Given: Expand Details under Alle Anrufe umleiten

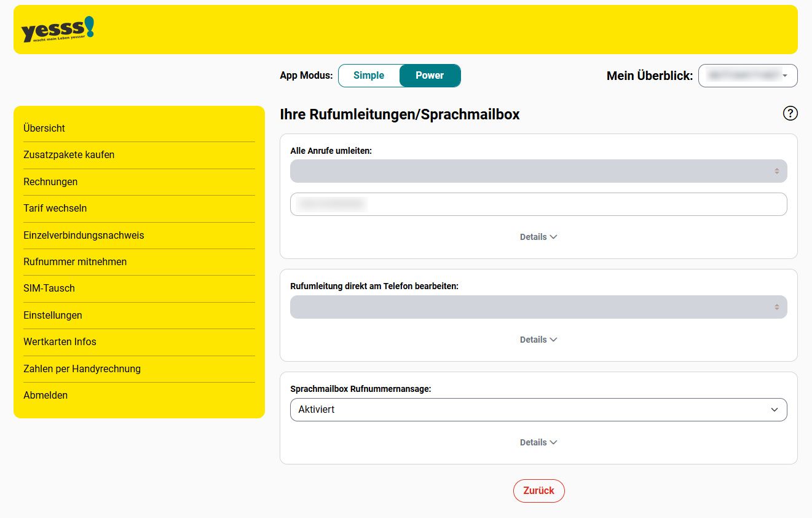Looking at the screenshot, I should point(538,237).
